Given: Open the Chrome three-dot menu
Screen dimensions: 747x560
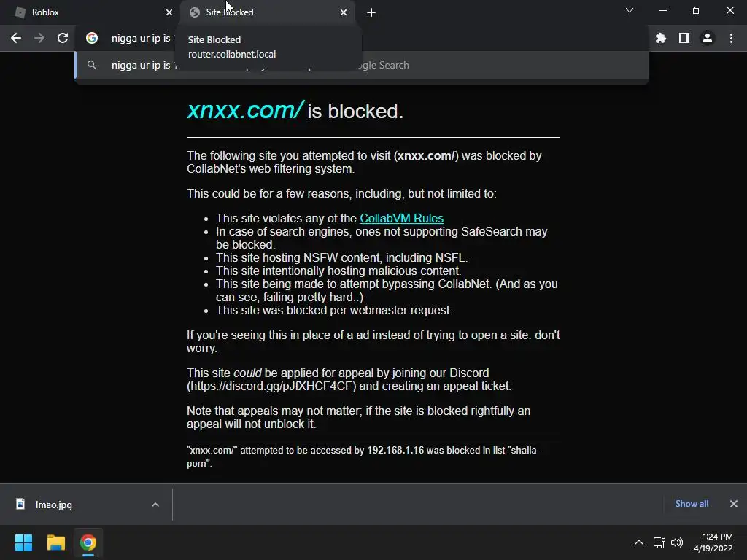Looking at the screenshot, I should (x=731, y=38).
